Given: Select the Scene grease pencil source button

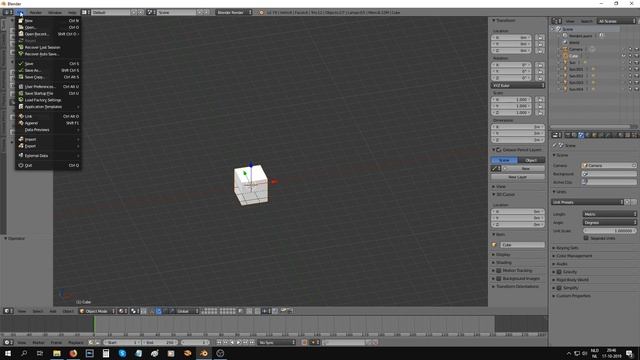Looking at the screenshot, I should click(504, 160).
